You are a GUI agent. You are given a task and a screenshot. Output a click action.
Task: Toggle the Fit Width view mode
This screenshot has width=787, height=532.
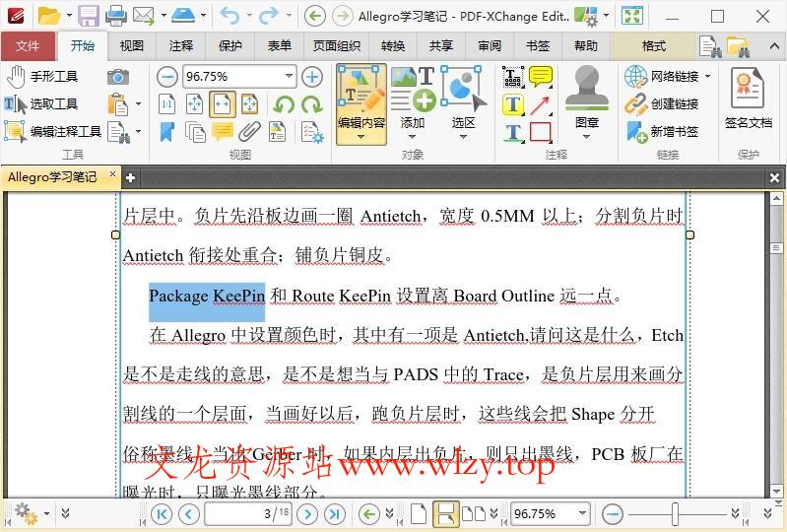click(223, 104)
